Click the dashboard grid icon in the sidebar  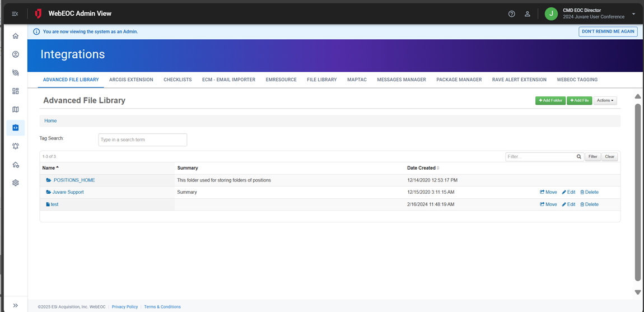16,91
